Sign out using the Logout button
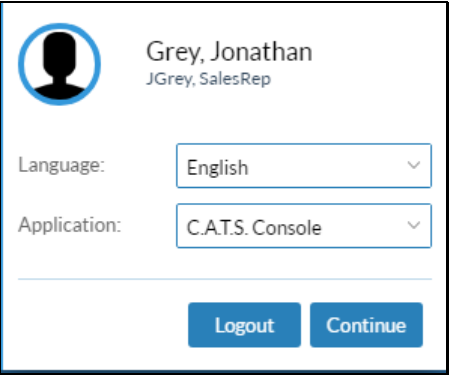This screenshot has width=449, height=375. [244, 325]
